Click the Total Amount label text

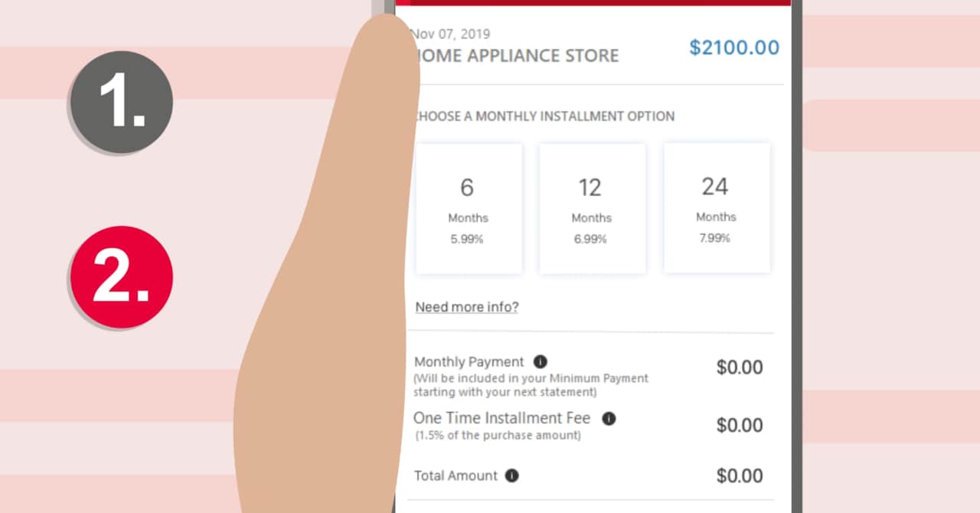[456, 475]
